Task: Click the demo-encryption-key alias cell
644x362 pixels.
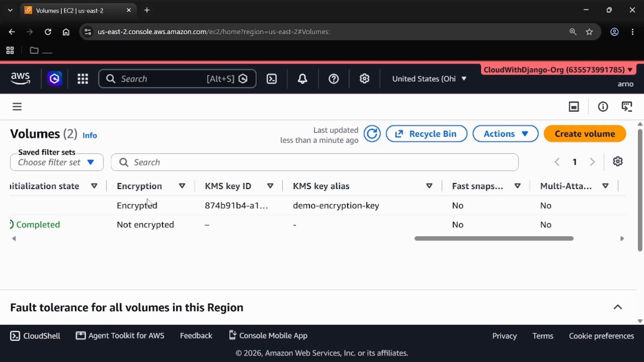Action: pos(336,205)
